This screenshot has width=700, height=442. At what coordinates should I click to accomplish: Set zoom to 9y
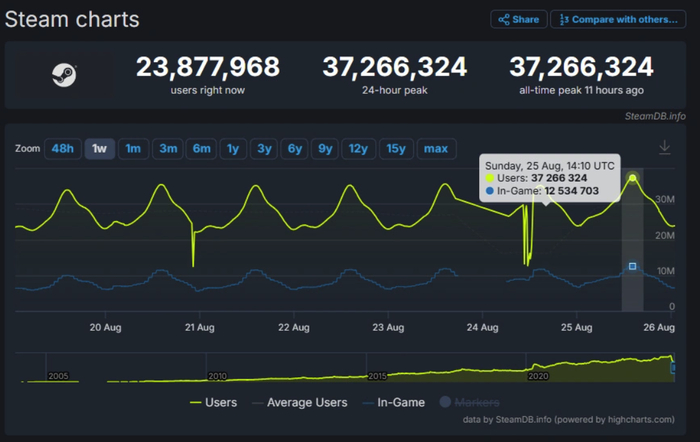click(x=325, y=149)
